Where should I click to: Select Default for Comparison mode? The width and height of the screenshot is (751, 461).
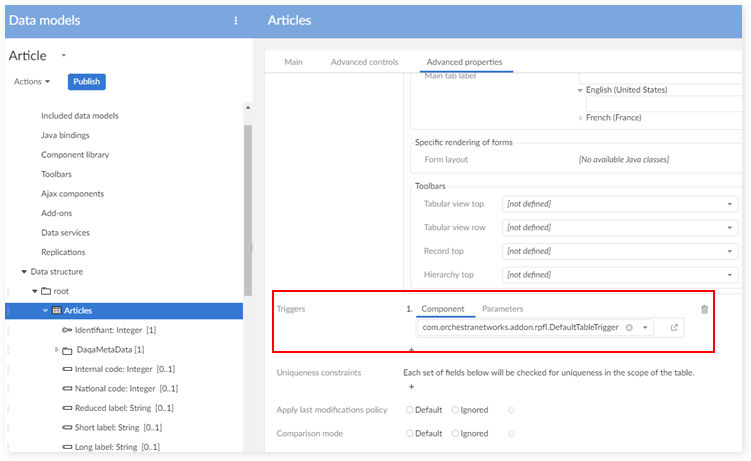[x=410, y=433]
